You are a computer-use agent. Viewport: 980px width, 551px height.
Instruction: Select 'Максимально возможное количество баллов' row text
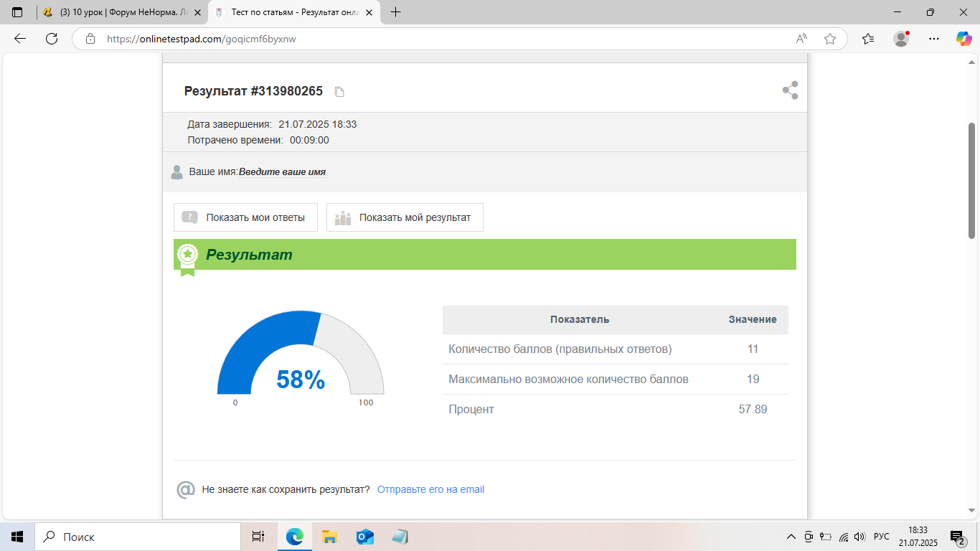[568, 379]
